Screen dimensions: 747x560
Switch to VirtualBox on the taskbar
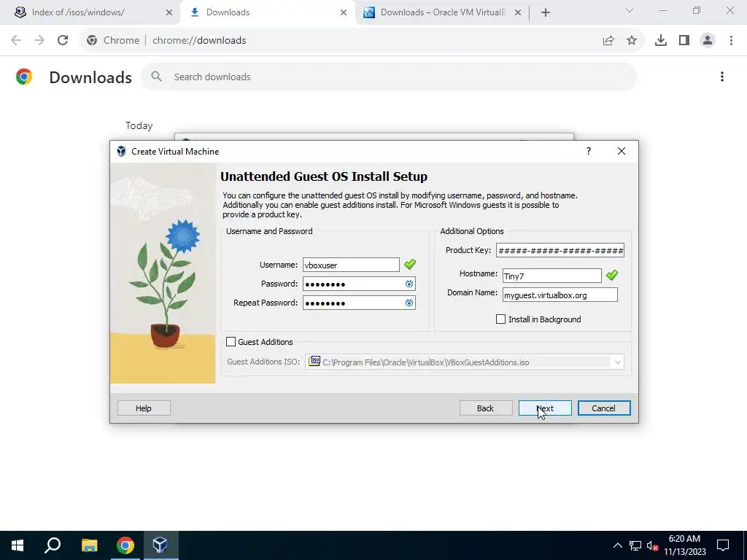(x=160, y=545)
